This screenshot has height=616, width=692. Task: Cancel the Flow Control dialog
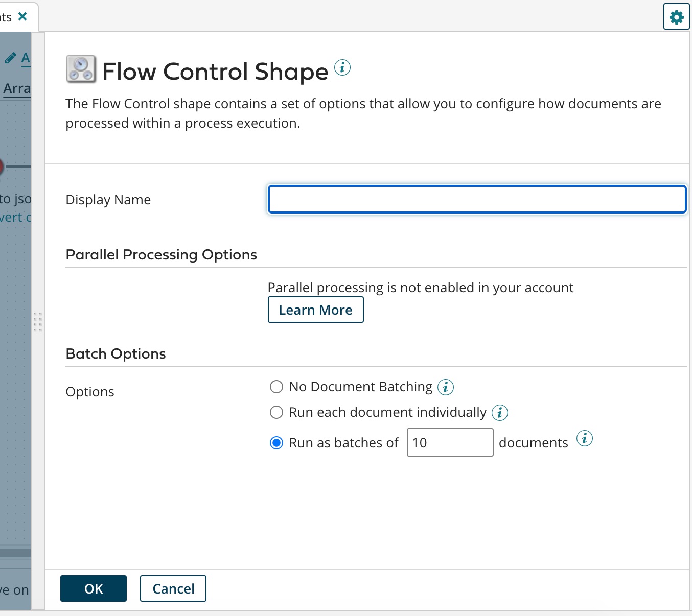click(173, 588)
